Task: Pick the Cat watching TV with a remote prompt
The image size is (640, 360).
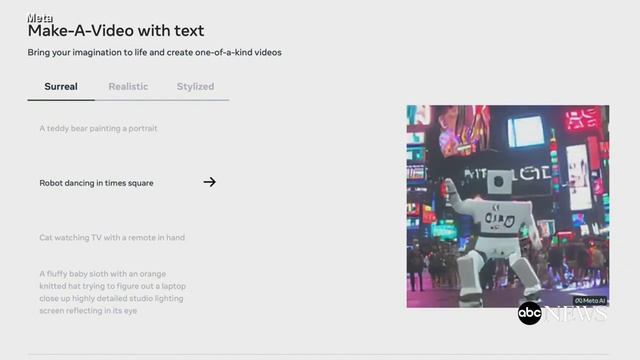Action: point(112,238)
